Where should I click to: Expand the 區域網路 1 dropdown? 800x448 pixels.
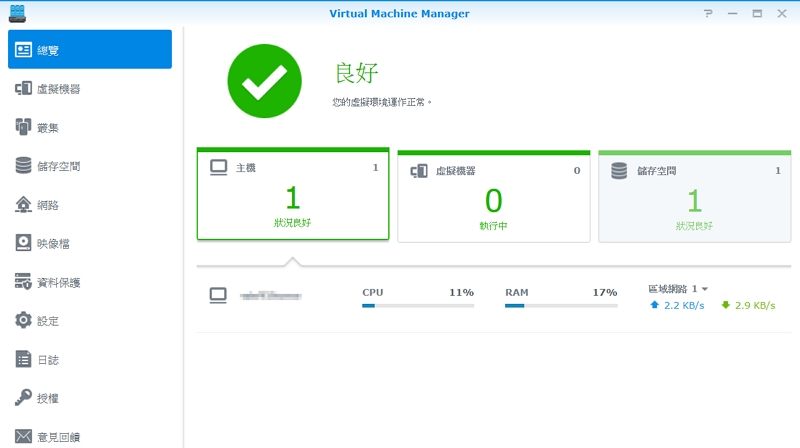(x=704, y=289)
